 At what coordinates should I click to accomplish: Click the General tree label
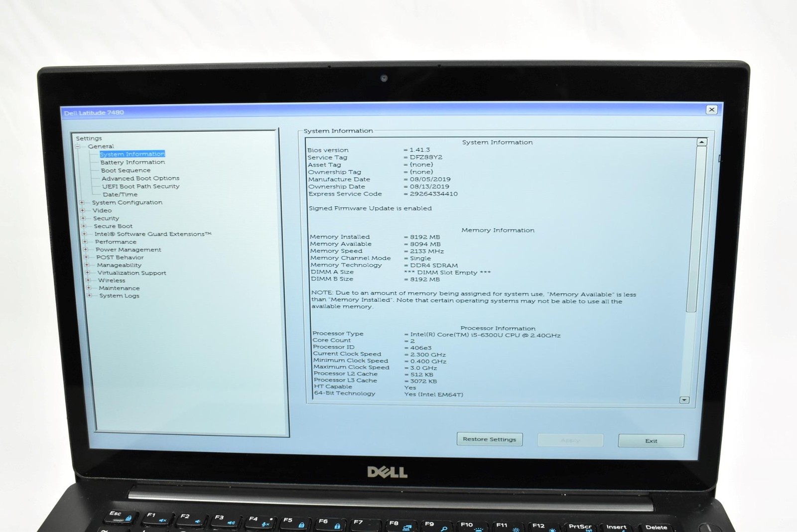[x=101, y=146]
